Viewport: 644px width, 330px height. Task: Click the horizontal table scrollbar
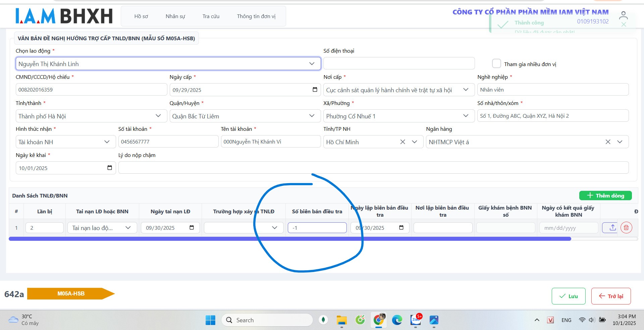tap(290, 239)
